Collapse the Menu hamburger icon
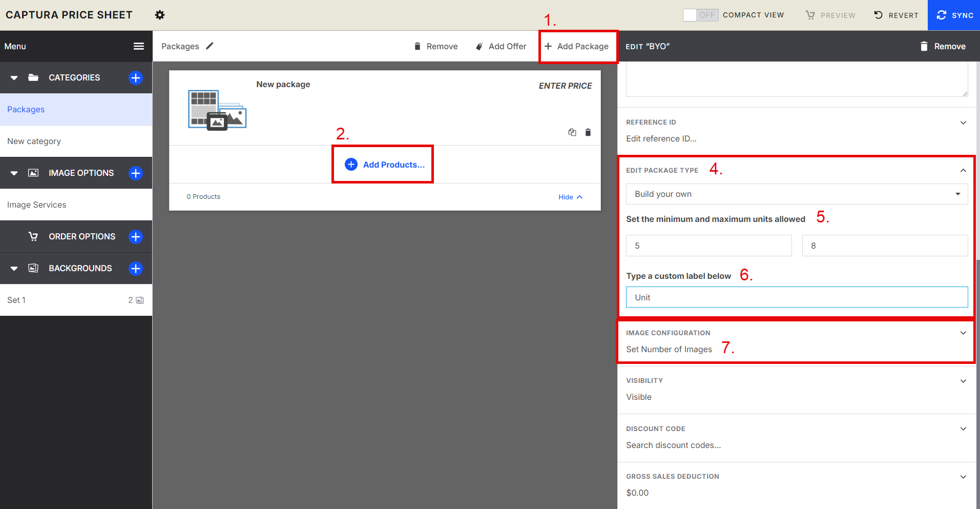980x509 pixels. [139, 46]
